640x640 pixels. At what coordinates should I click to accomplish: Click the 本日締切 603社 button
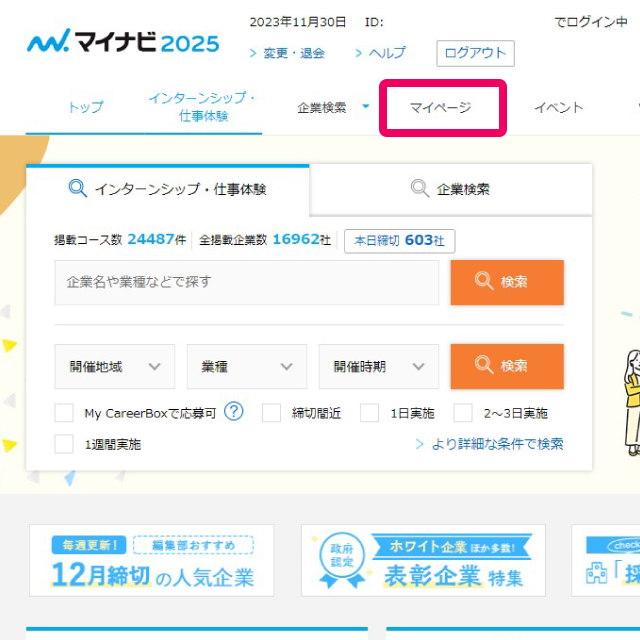[x=399, y=241]
